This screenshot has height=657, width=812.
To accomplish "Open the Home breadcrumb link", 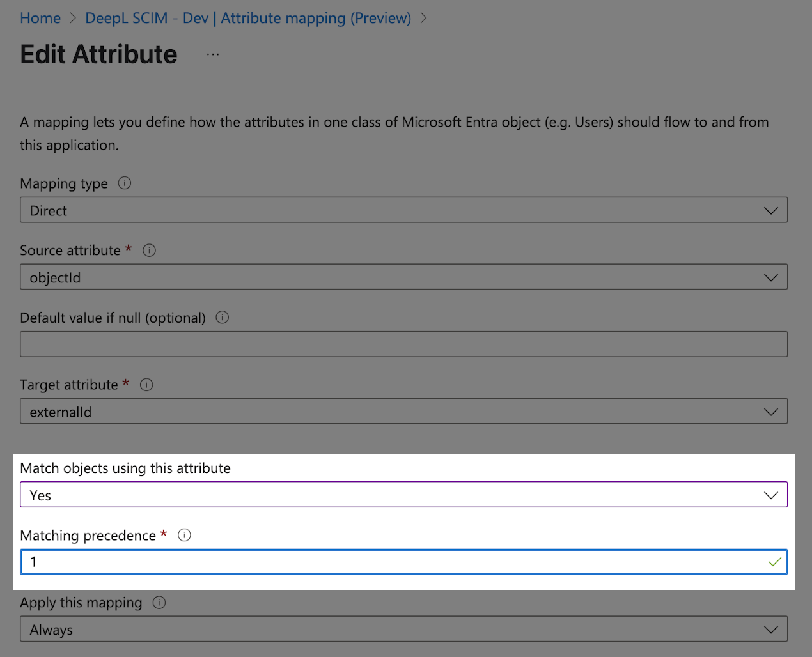I will pos(40,18).
